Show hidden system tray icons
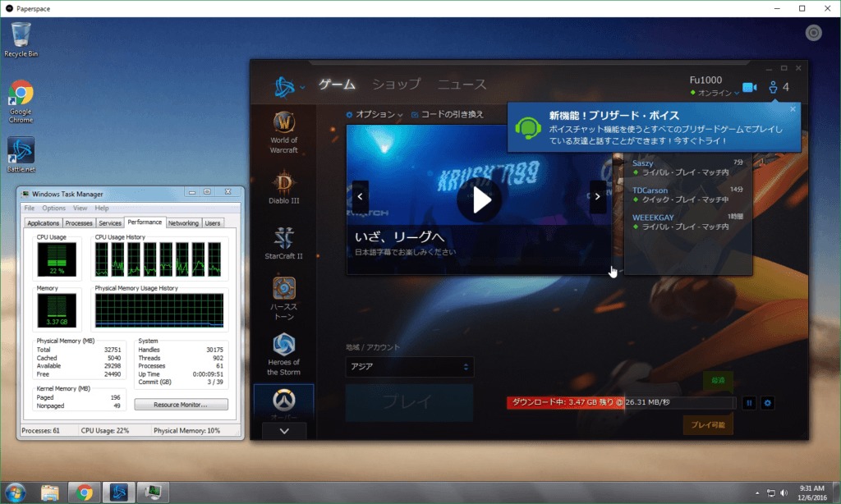The image size is (841, 504). pyautogui.click(x=757, y=493)
